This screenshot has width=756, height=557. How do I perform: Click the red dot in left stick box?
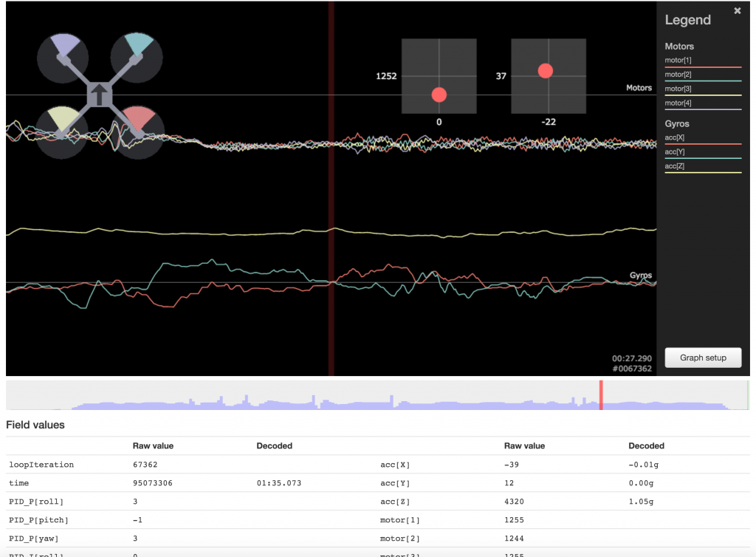click(439, 95)
